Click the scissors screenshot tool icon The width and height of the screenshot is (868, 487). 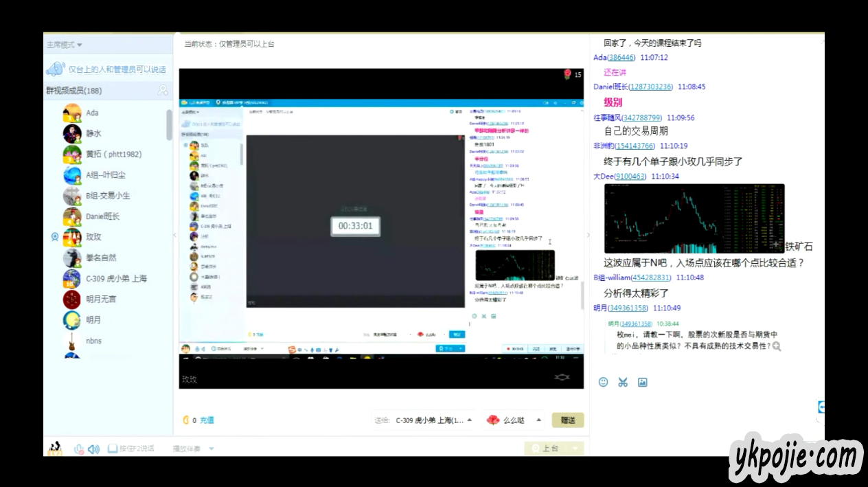[623, 382]
